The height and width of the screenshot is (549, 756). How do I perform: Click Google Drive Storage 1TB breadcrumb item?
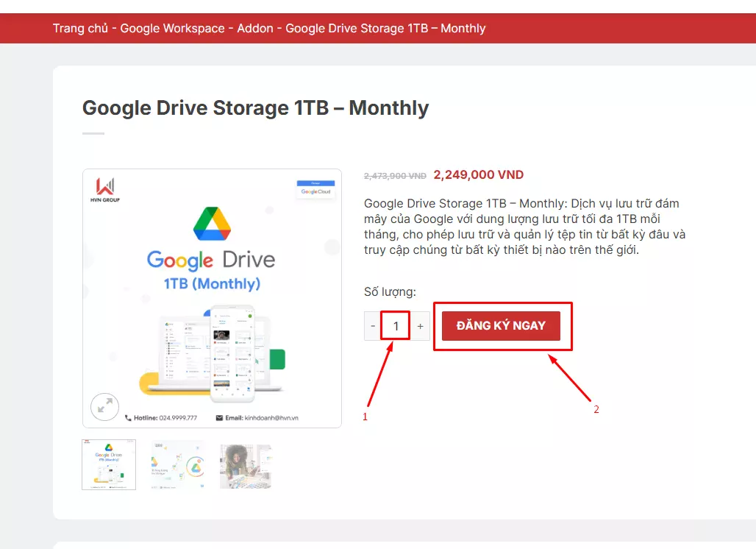[x=385, y=29]
